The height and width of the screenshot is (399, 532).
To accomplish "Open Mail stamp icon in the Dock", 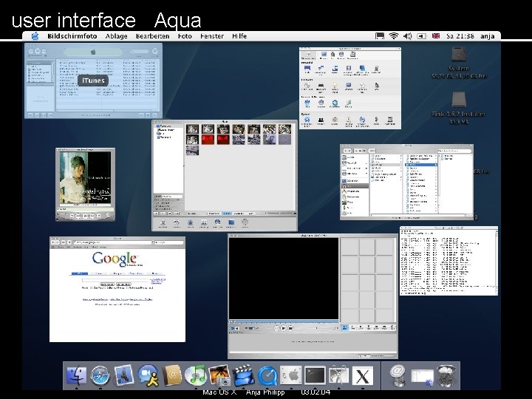I will 124,375.
